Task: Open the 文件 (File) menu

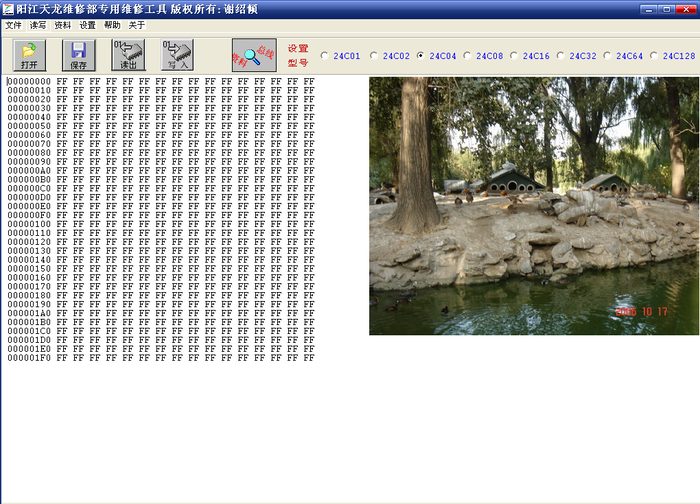Action: pyautogui.click(x=13, y=25)
